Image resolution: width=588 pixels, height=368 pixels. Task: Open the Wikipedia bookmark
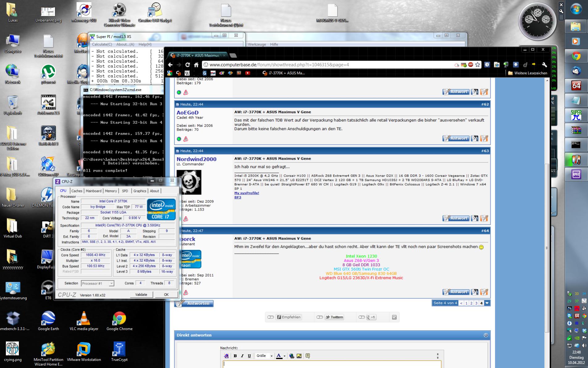click(187, 73)
